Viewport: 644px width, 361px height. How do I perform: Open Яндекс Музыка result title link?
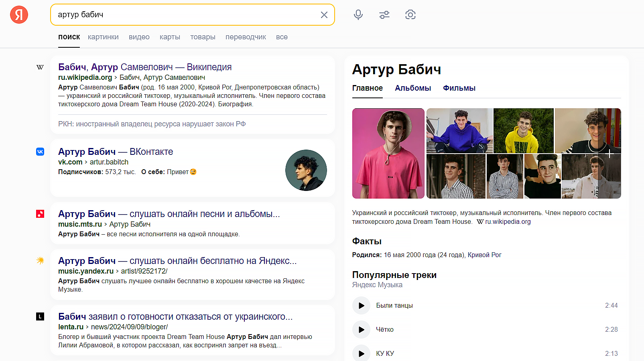[x=177, y=261]
